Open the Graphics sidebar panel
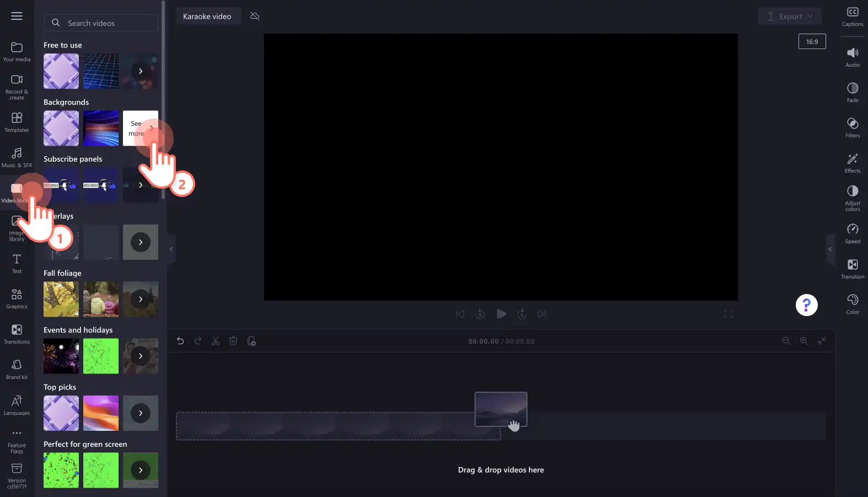868x497 pixels. (17, 298)
